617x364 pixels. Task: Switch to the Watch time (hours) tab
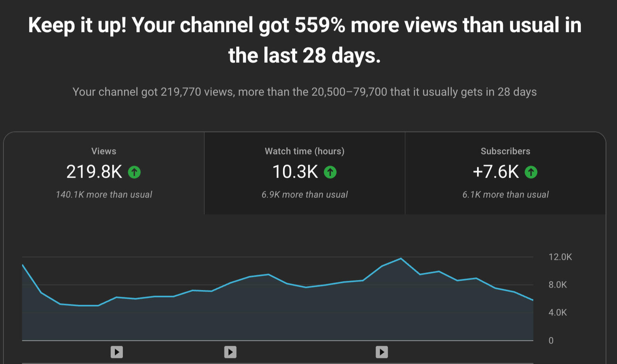click(304, 151)
